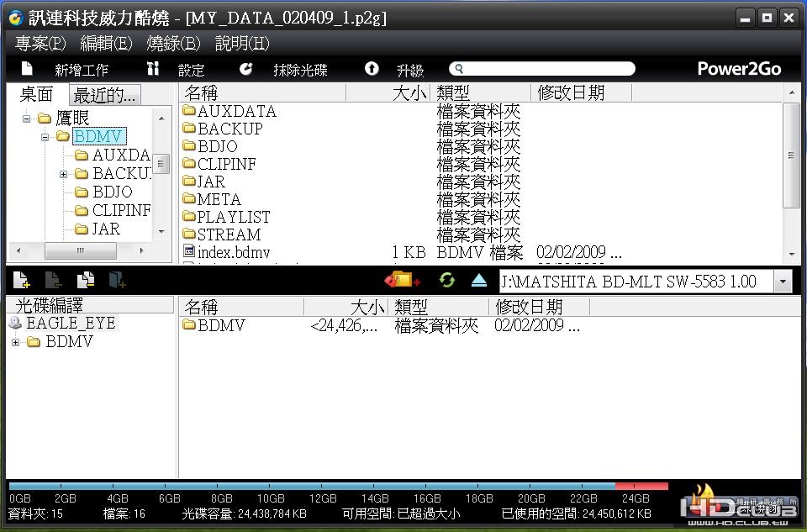Click the add file icon in middle toolbar
Image resolution: width=807 pixels, height=532 pixels.
21,279
